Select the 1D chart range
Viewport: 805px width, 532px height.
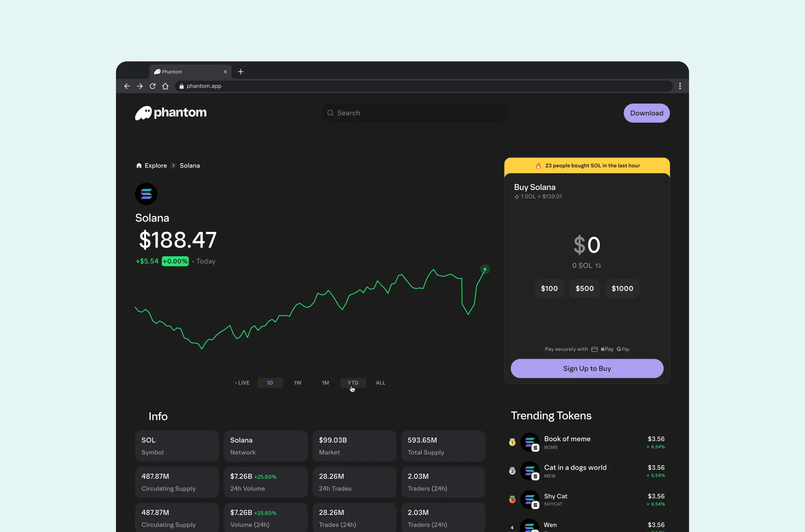(x=270, y=383)
